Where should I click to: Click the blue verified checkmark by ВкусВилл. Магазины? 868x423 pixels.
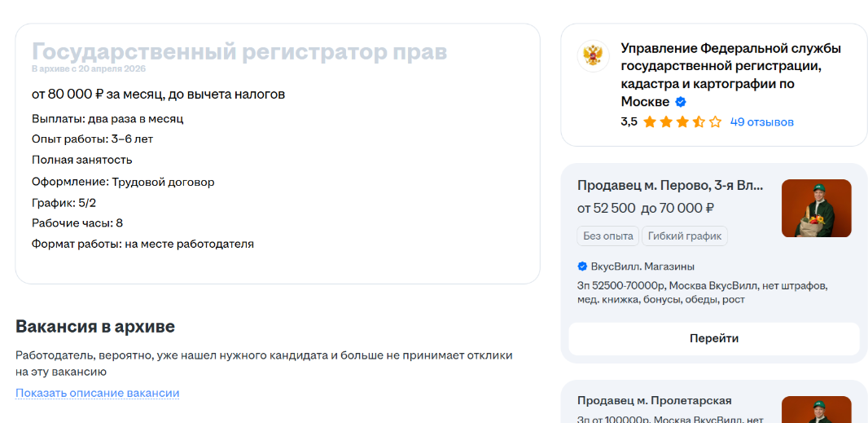(x=582, y=267)
